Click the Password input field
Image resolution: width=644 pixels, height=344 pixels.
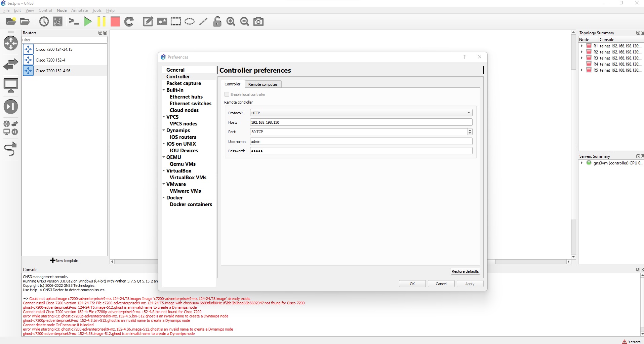click(361, 151)
